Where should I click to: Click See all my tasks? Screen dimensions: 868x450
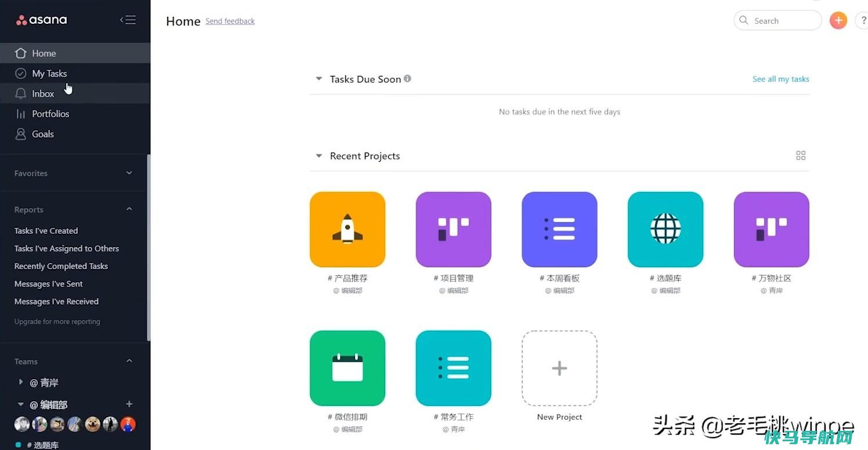click(780, 79)
